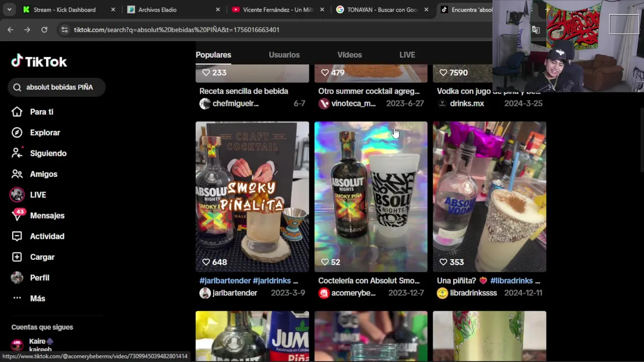Screen dimensions: 644x362
Task: Click the chefmiguelr avatar icon
Action: tap(205, 104)
